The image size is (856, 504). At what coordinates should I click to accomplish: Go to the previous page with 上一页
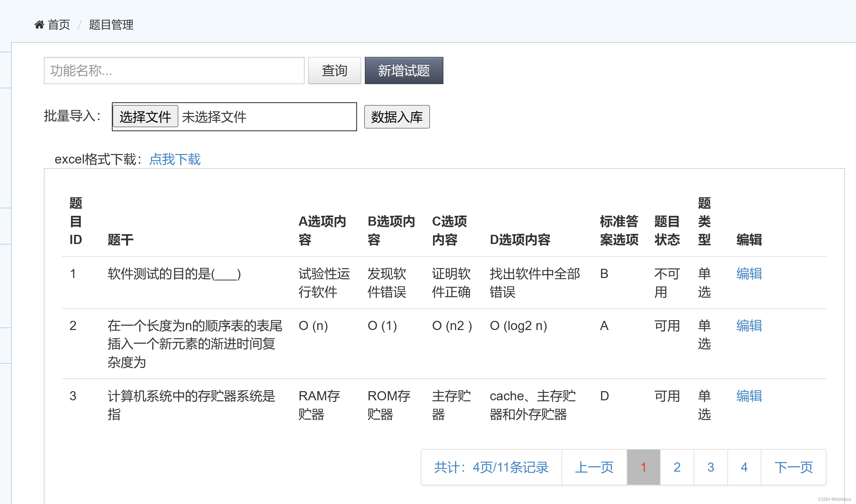click(595, 467)
